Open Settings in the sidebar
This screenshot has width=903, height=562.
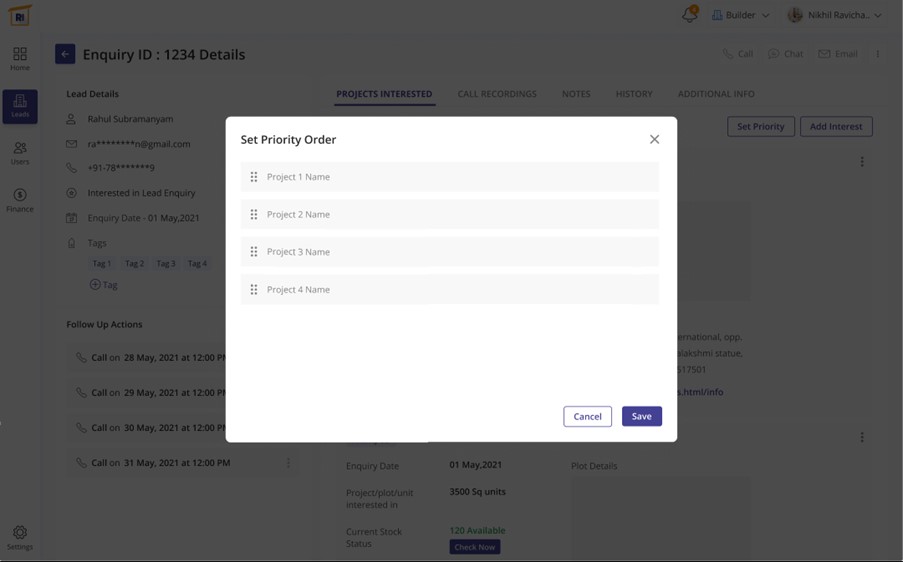click(20, 538)
